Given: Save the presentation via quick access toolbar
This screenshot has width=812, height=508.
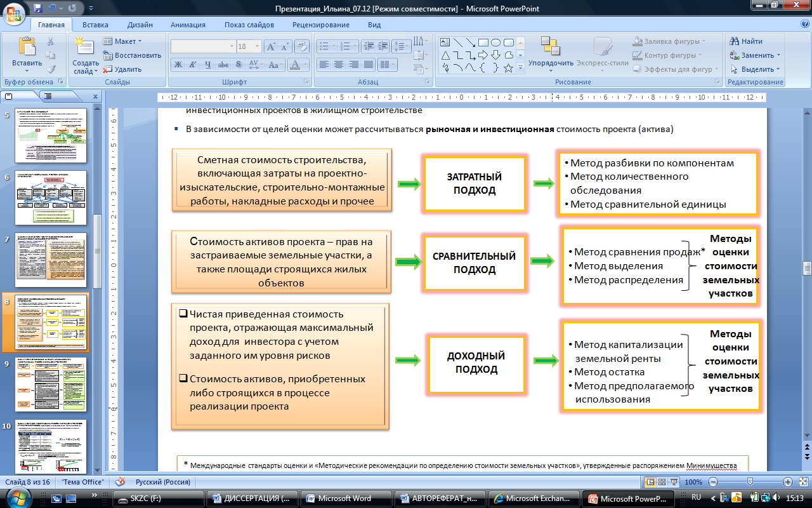Looking at the screenshot, I should [x=38, y=8].
